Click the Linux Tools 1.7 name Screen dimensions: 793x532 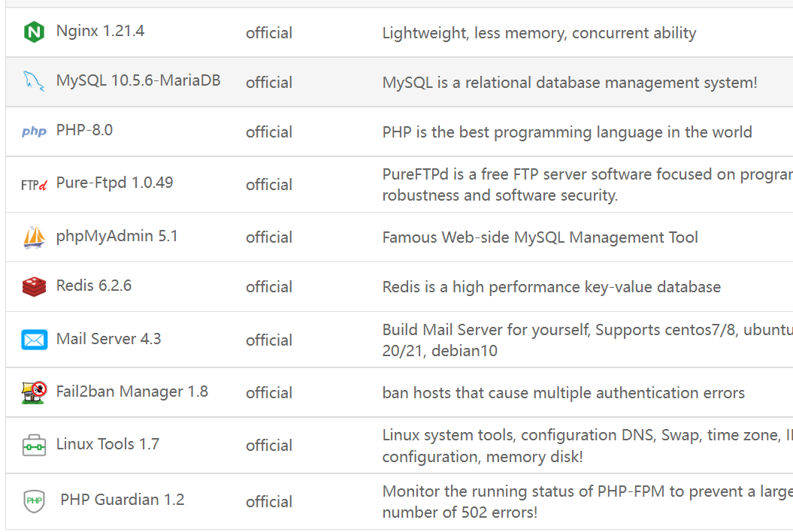click(107, 444)
